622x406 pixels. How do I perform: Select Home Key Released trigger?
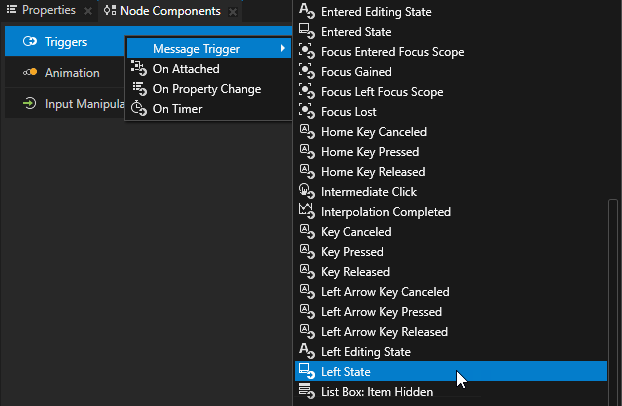point(373,172)
